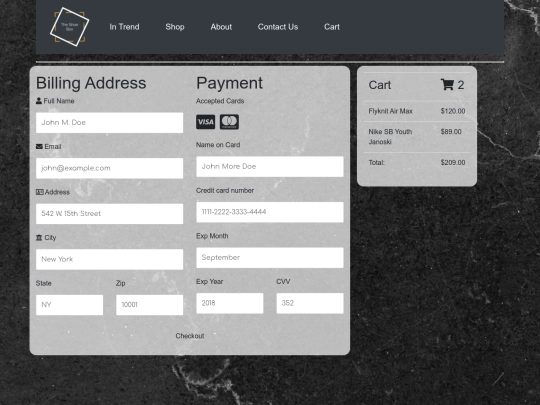
Task: Click the Exp Month label
Action: (212, 236)
